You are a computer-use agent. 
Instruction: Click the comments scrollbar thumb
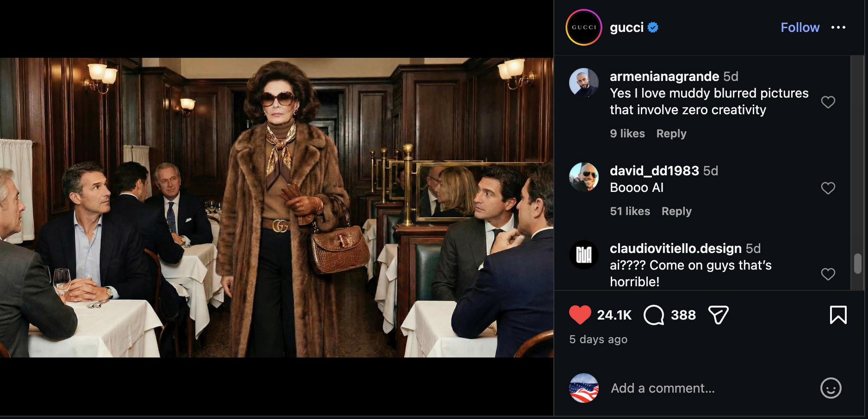point(858,264)
